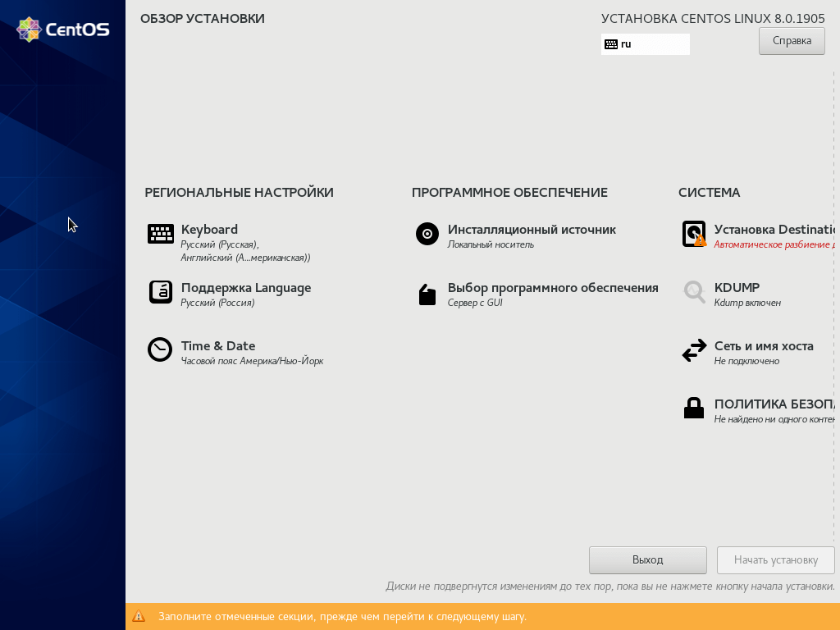This screenshot has height=630, width=840.
Task: Open the Сеть и имя хоста arrows icon
Action: 694,350
